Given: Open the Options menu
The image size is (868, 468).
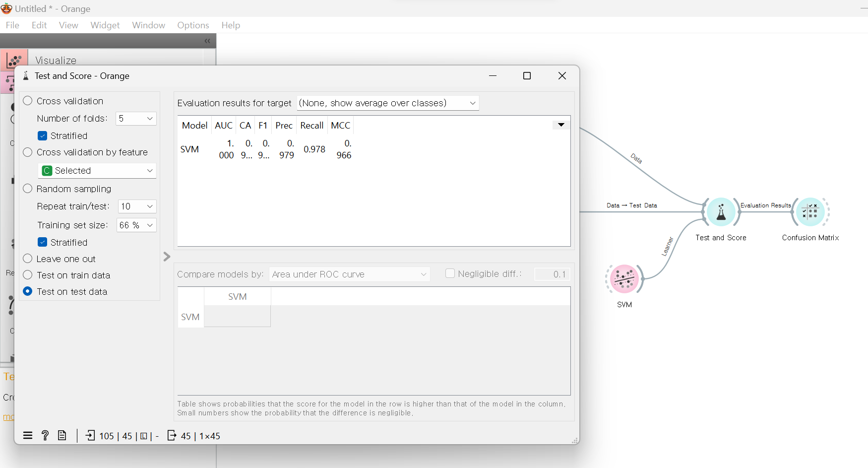Looking at the screenshot, I should 193,25.
